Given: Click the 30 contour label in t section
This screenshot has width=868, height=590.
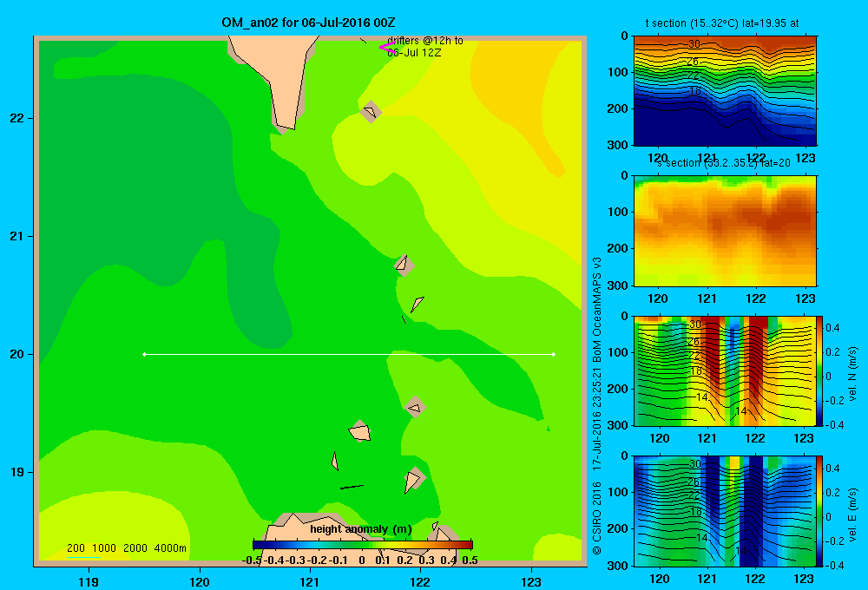Looking at the screenshot, I should (694, 43).
